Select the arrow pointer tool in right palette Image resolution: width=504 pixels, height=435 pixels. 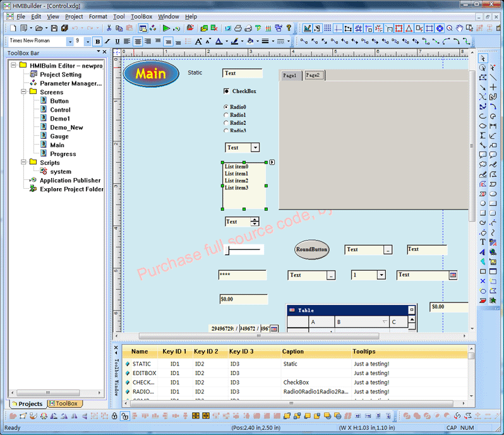pyautogui.click(x=483, y=59)
